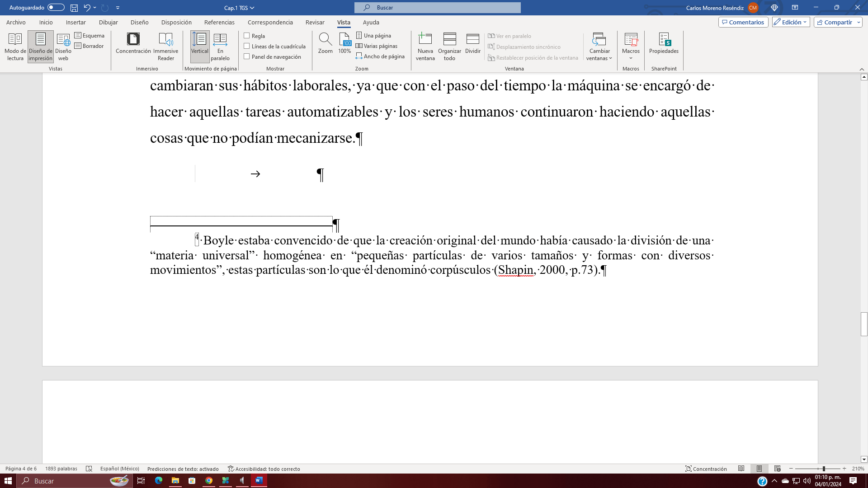
Task: Expand the Macros dropdown
Action: (631, 58)
